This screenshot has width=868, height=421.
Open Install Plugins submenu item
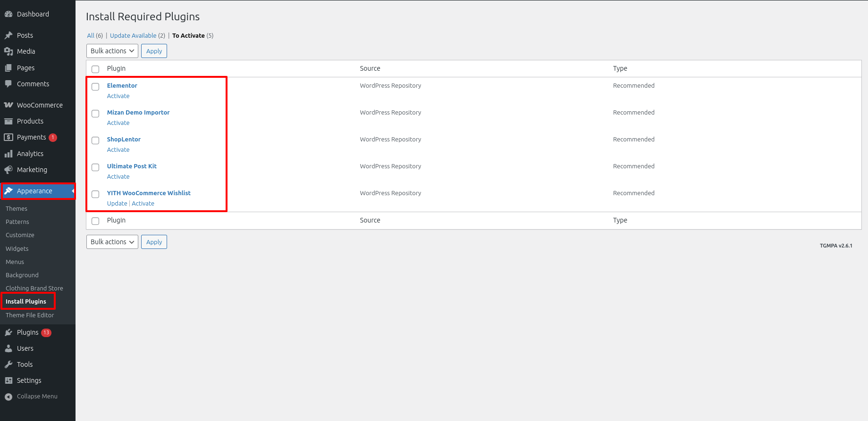[x=26, y=301]
